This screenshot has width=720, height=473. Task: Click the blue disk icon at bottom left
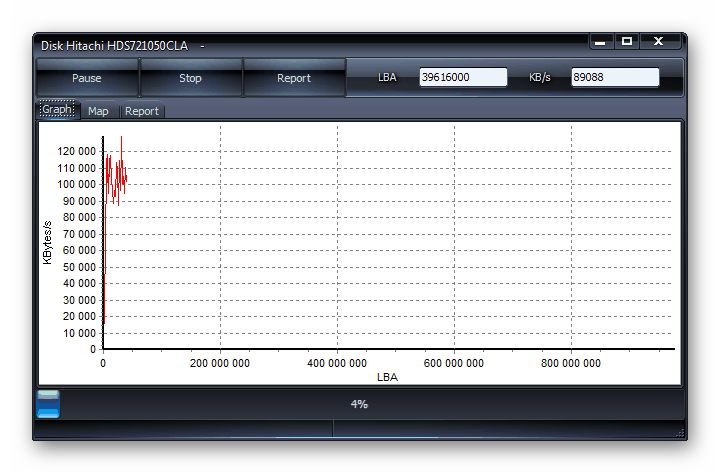(48, 404)
